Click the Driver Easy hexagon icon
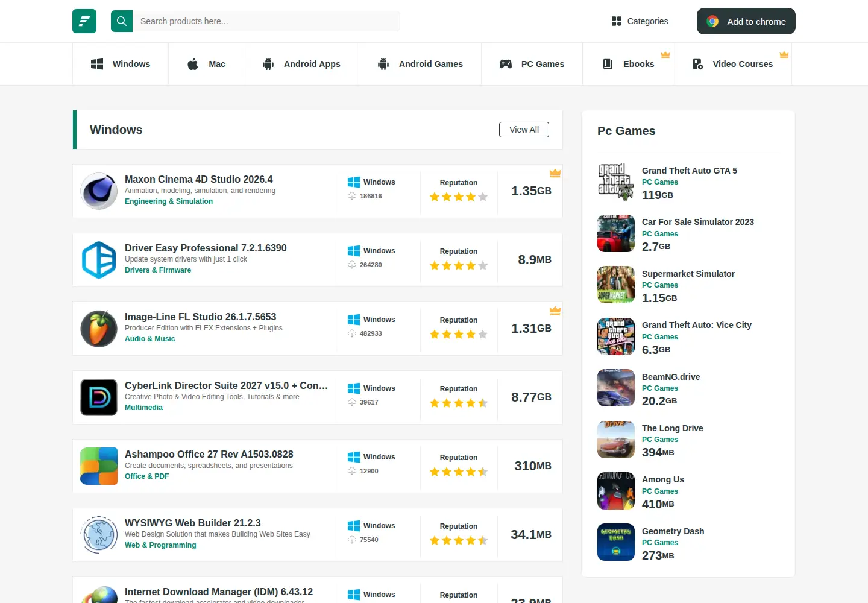 (99, 260)
